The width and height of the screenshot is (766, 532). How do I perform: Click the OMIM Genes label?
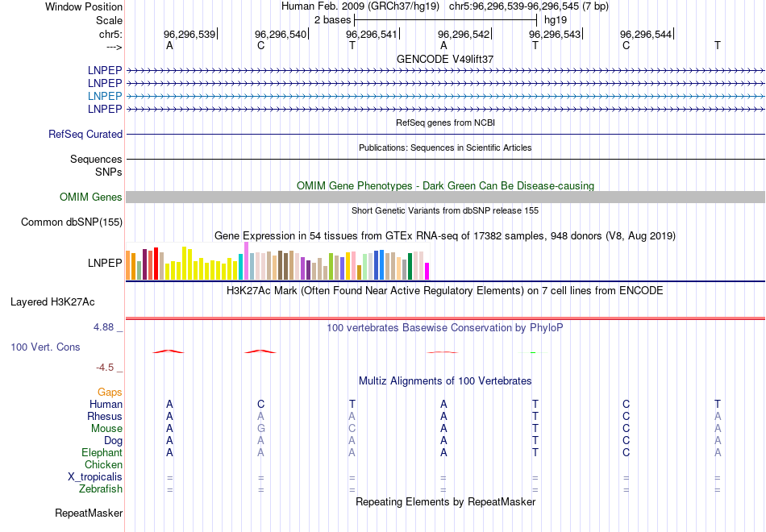tap(91, 197)
